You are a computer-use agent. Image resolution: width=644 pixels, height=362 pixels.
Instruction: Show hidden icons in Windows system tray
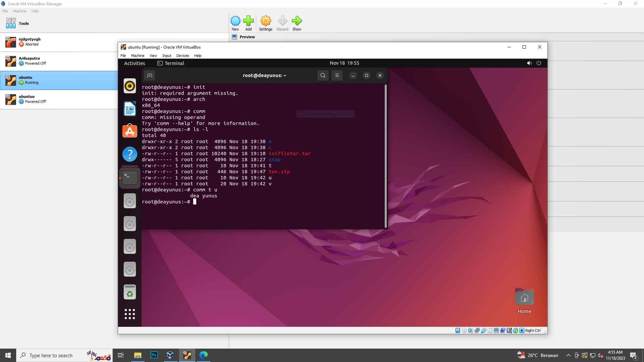point(568,355)
